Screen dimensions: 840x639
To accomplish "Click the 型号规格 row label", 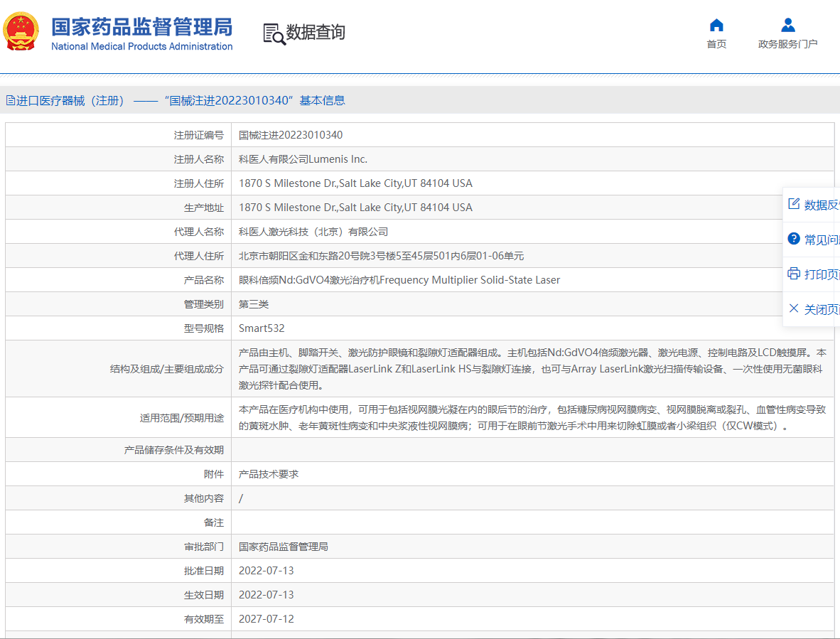I will click(x=203, y=328).
